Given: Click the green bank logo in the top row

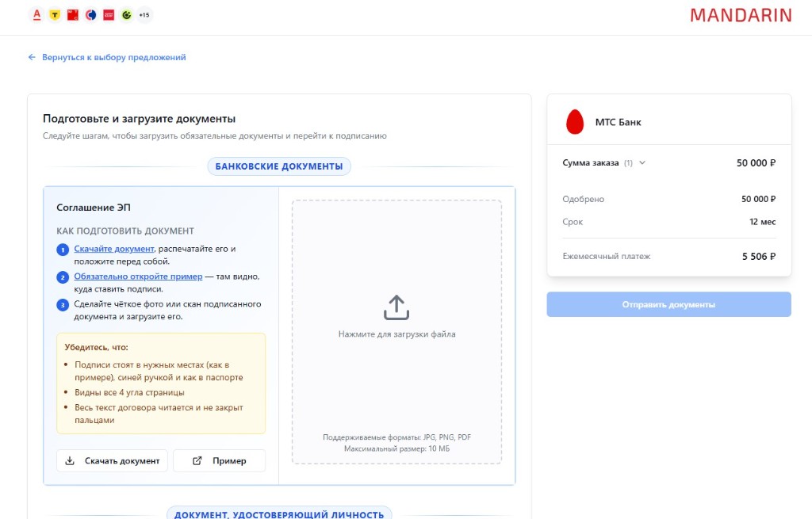Looking at the screenshot, I should (x=127, y=14).
